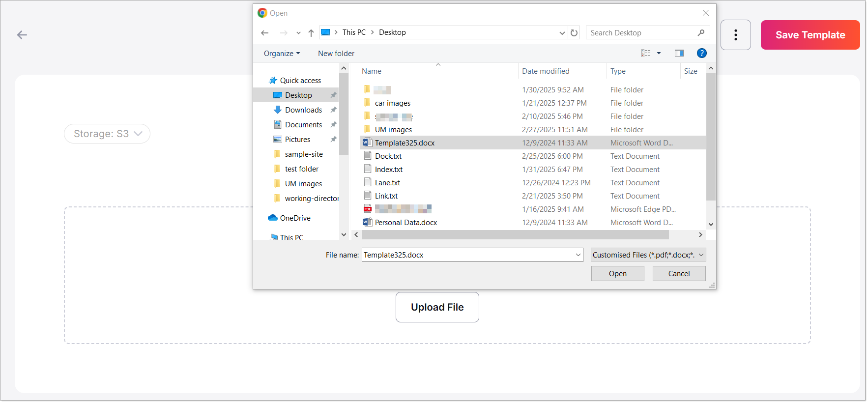Select OneDrive in the navigation pane

(x=295, y=218)
